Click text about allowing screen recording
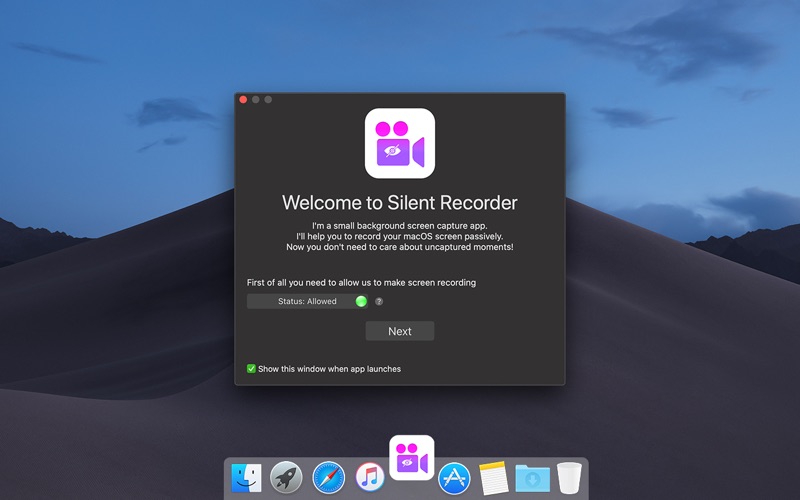Viewport: 800px width, 500px height. click(361, 283)
